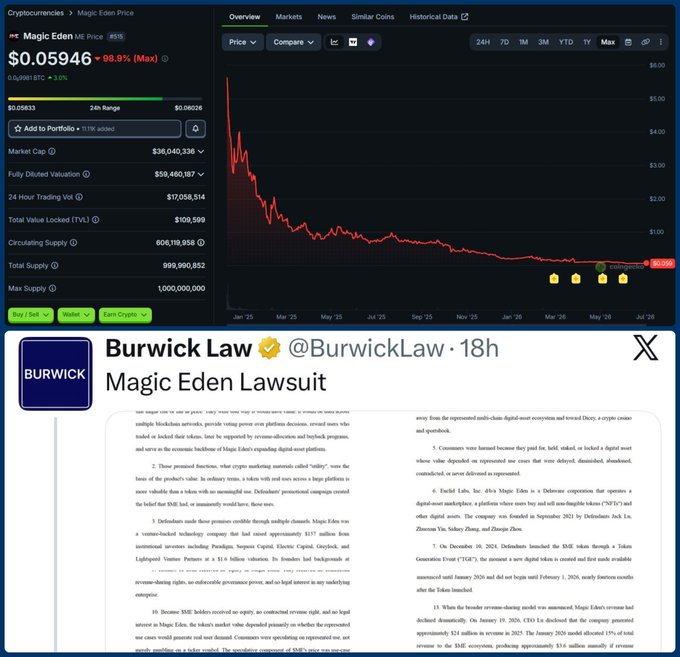
Task: Select 3M chart time range
Action: pos(543,42)
